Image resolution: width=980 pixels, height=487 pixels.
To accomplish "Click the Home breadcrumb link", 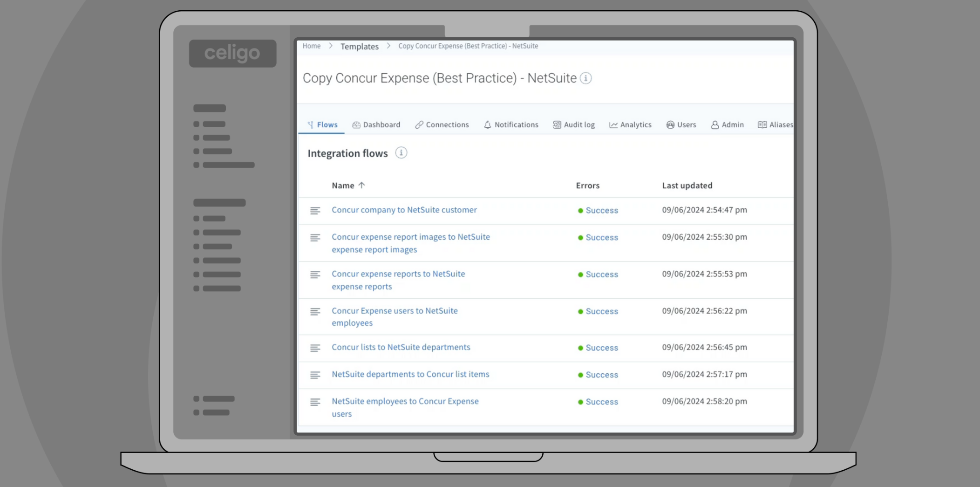I will (312, 46).
